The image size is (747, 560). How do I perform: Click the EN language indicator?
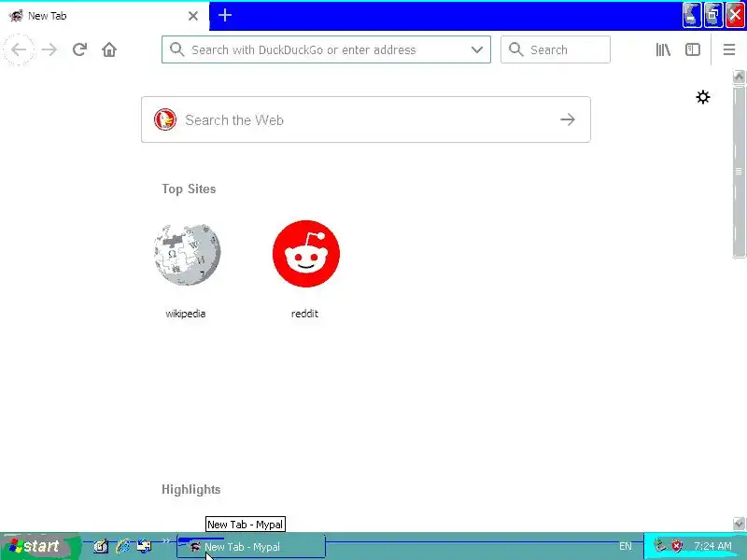(625, 546)
